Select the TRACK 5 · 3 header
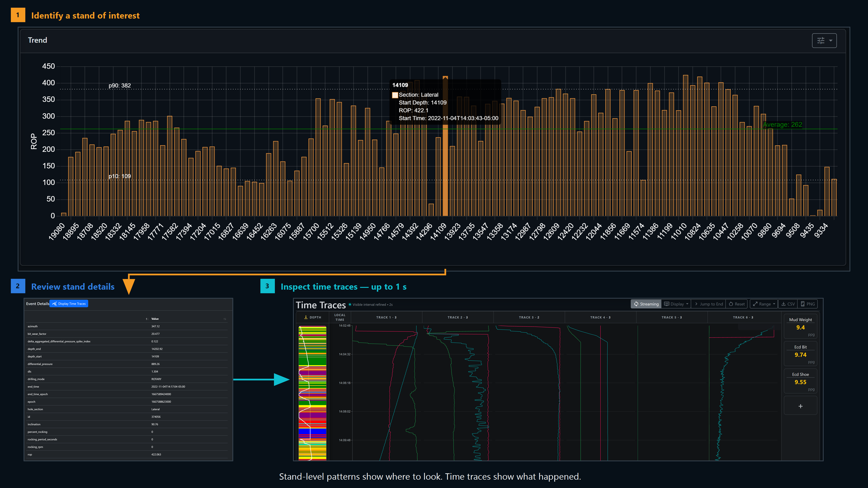Screen dimensions: 868x488 point(672,317)
